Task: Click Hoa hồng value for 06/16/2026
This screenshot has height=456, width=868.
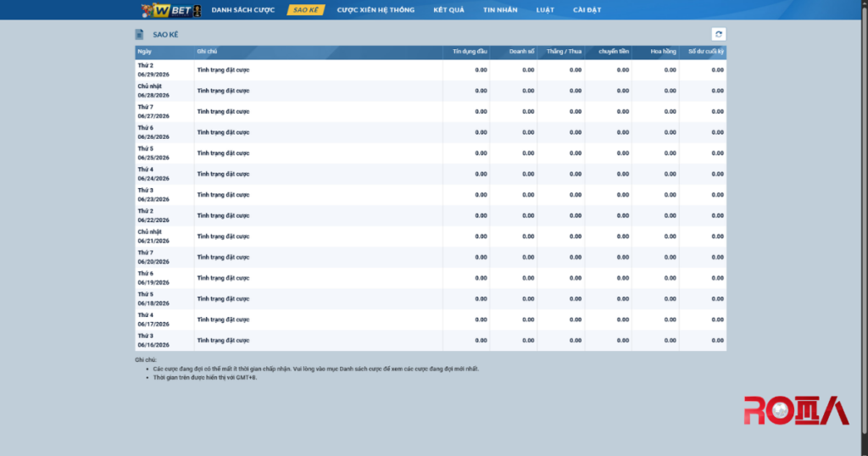Action: click(670, 341)
